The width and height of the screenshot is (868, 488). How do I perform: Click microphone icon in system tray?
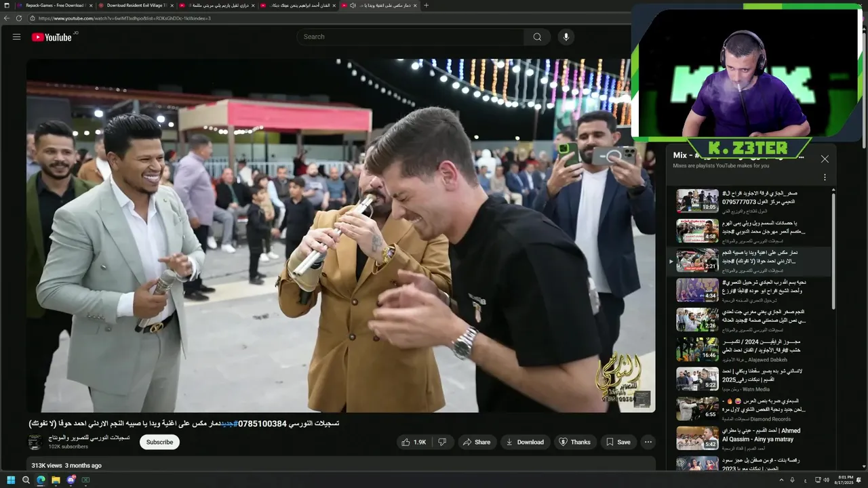click(x=792, y=480)
